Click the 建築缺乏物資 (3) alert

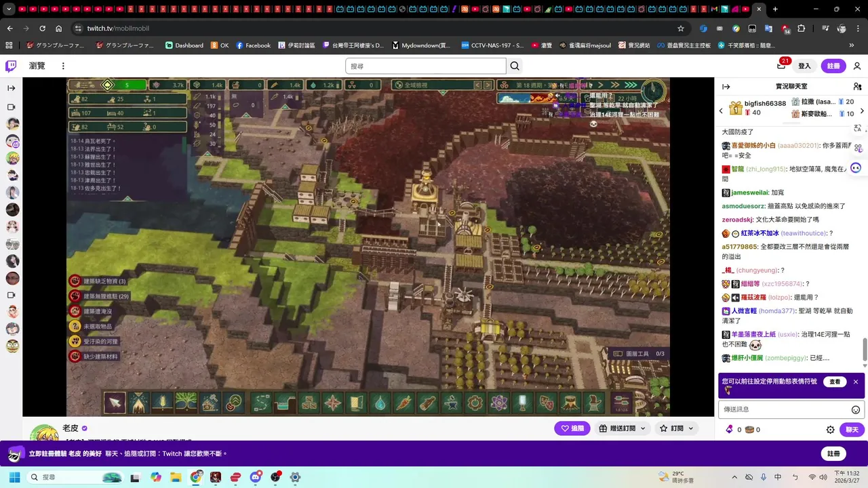pyautogui.click(x=98, y=281)
